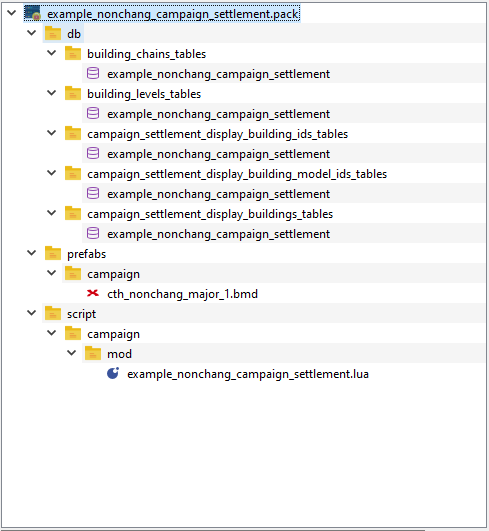Collapse the root pack file node
Image resolution: width=489 pixels, height=531 pixels.
pyautogui.click(x=12, y=13)
